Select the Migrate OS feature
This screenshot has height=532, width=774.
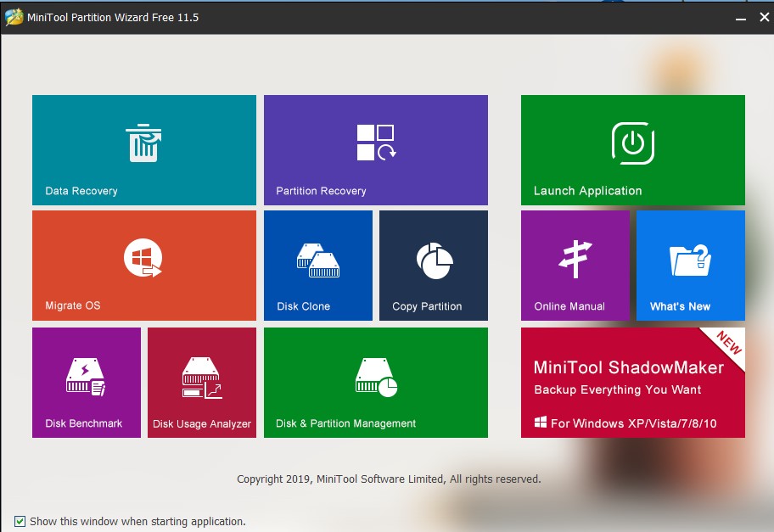click(x=143, y=265)
